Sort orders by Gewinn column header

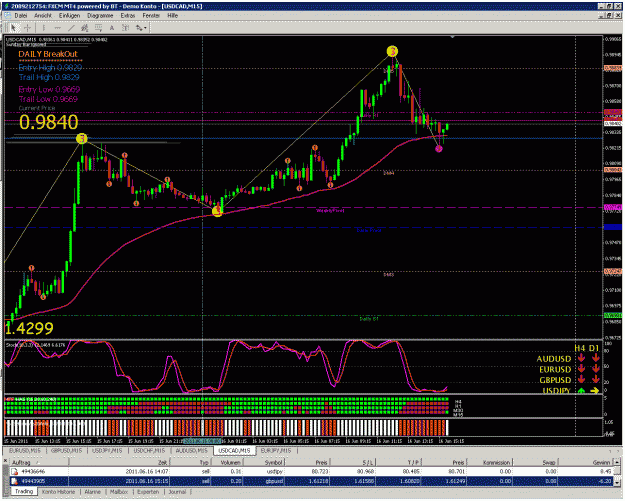[584, 463]
